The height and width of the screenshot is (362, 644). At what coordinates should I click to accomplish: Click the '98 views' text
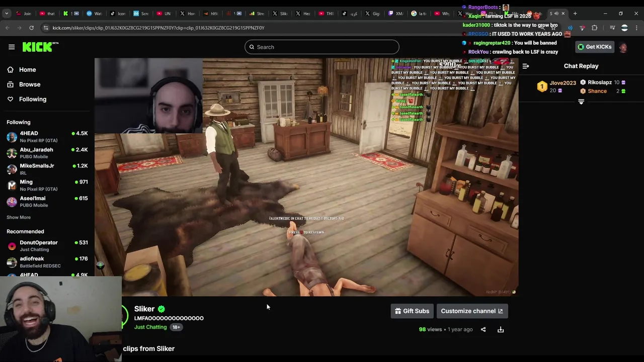430,330
